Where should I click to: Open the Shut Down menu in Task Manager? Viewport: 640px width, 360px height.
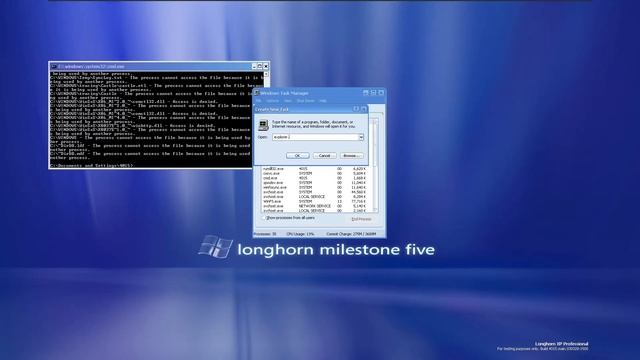[305, 101]
